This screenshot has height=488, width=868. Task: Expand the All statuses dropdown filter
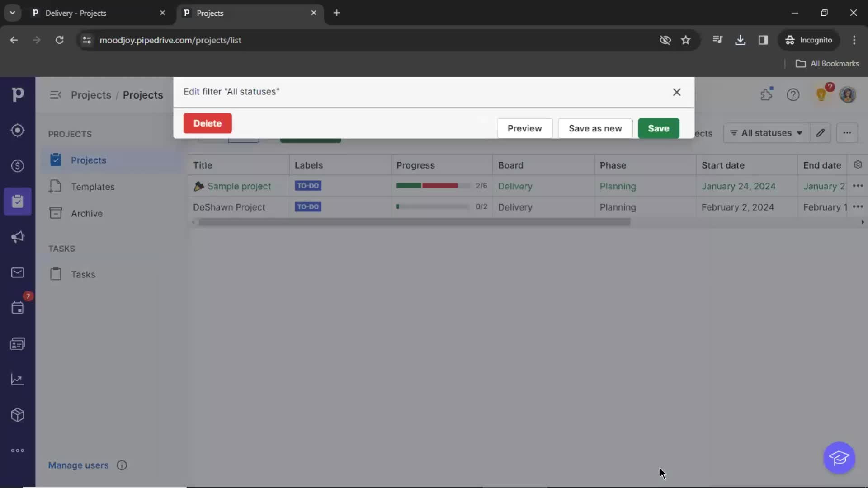click(766, 133)
